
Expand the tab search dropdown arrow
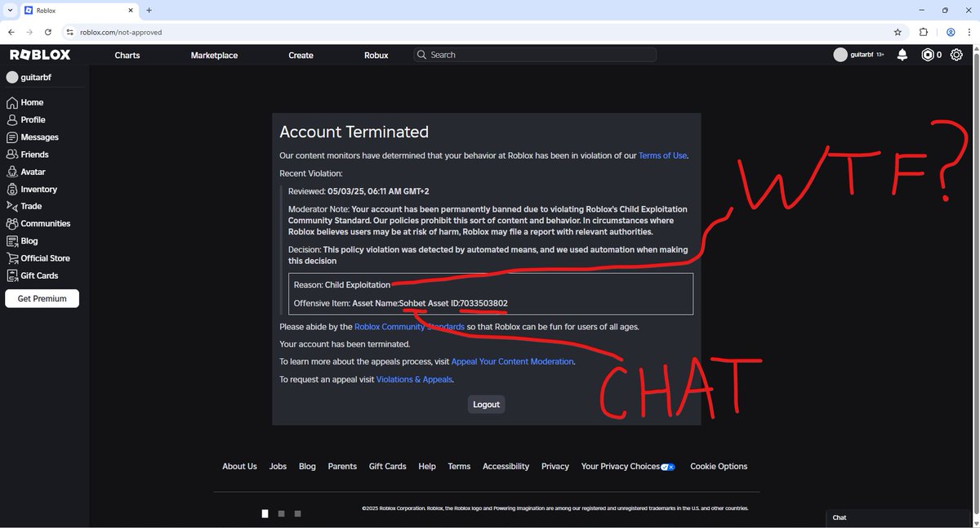8,10
